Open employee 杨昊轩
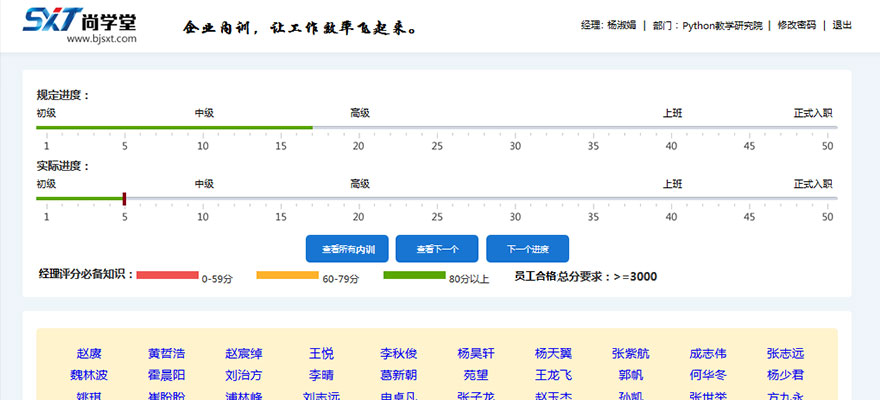The width and height of the screenshot is (880, 400). click(476, 354)
